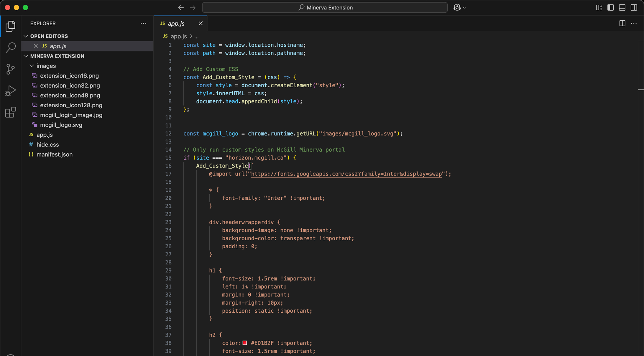Open the Explorer view in activity bar
The height and width of the screenshot is (356, 644).
click(11, 26)
